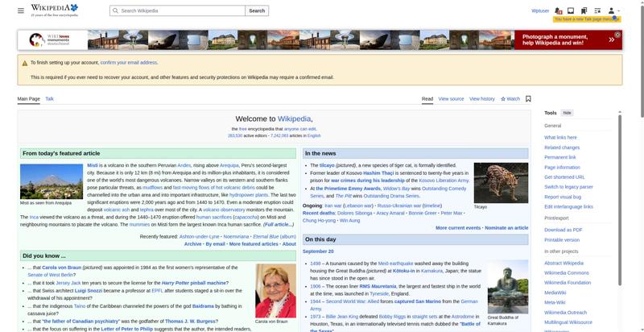
Task: Click the Misti volcano thumbnail image
Action: [x=52, y=181]
